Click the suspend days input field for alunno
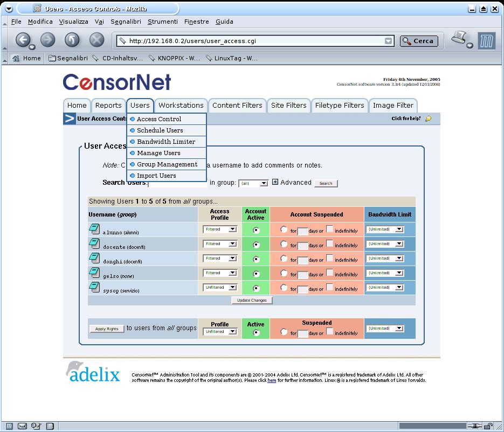504x432 pixels. tap(302, 231)
